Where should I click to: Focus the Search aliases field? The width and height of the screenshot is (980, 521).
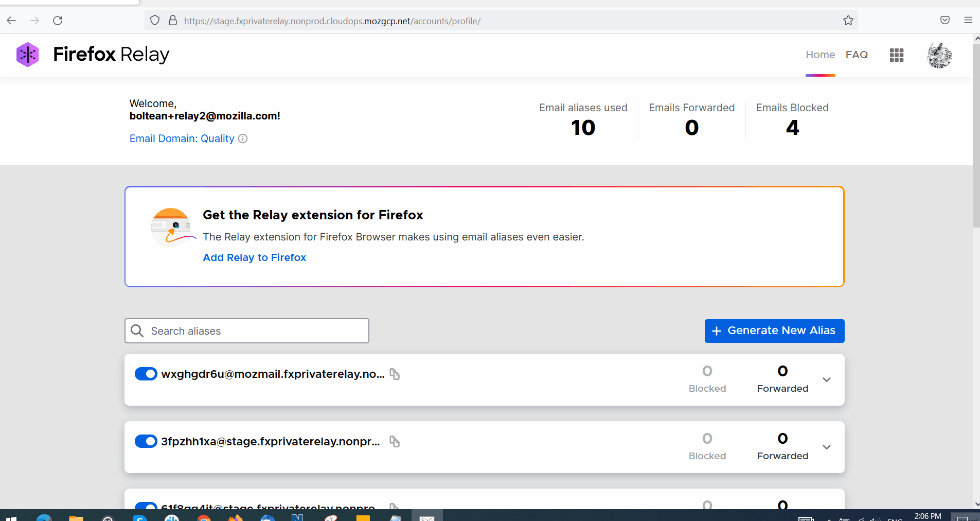(247, 331)
